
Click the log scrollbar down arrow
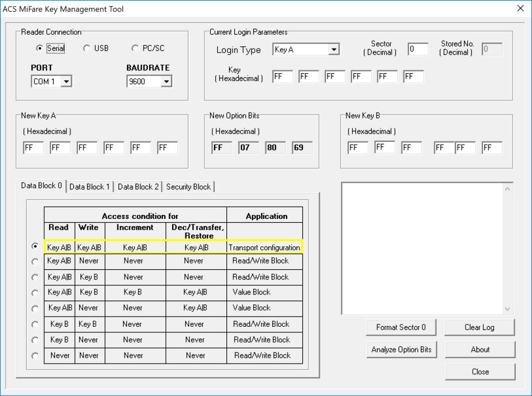(x=507, y=309)
